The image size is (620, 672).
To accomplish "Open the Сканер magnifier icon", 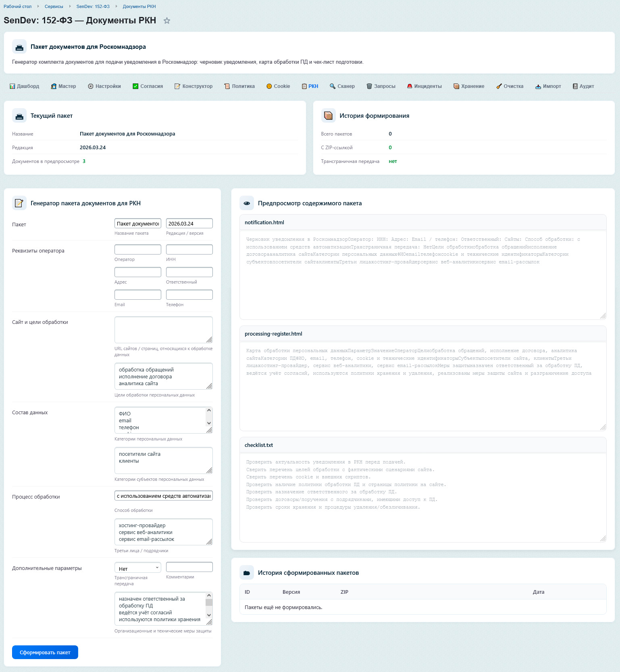I will (x=333, y=86).
